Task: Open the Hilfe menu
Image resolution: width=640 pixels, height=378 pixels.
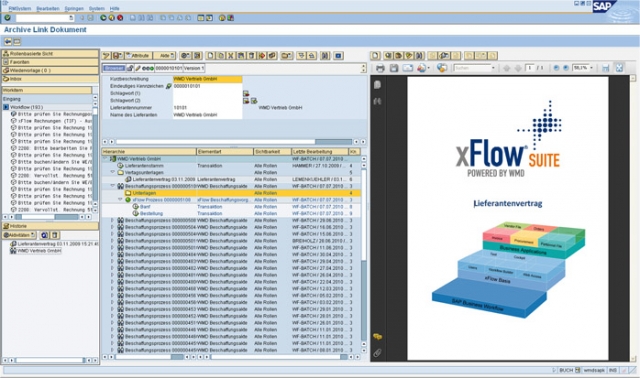Action: coord(115,8)
